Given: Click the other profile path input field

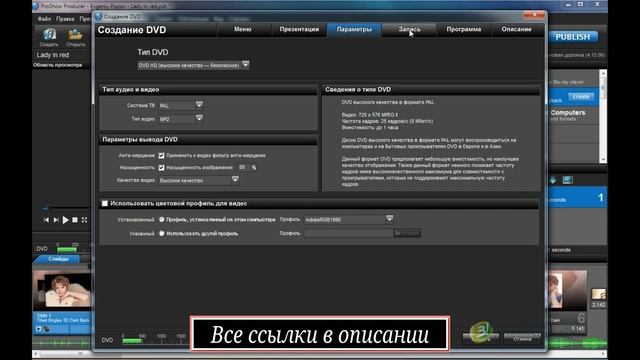Looking at the screenshot, I should 348,233.
